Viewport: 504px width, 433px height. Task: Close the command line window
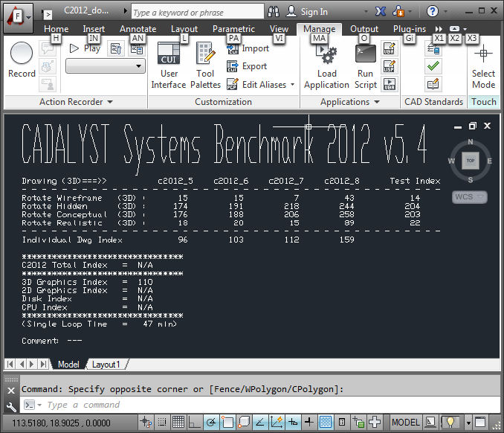click(x=11, y=391)
